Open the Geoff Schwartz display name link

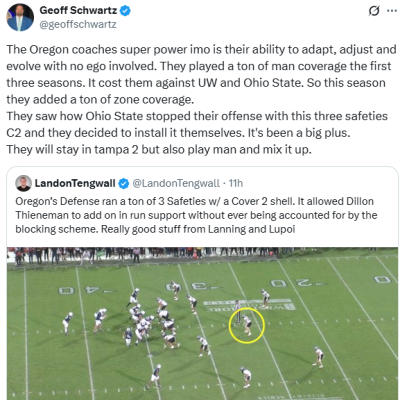pos(78,11)
